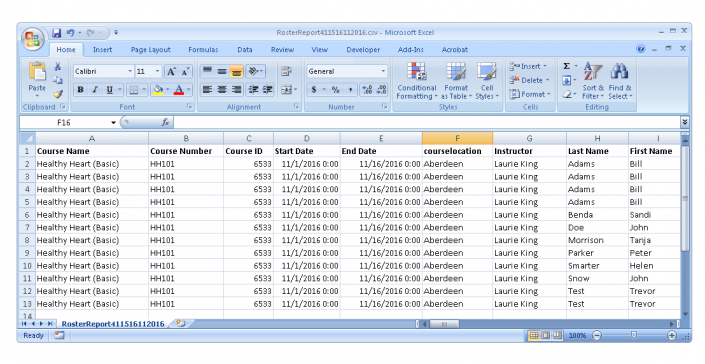Increase decimal places

(367, 89)
